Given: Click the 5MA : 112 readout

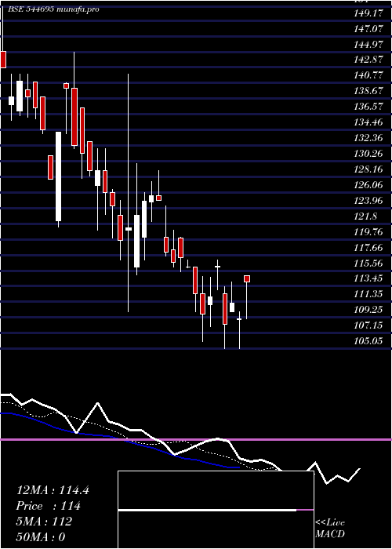Looking at the screenshot, I should (44, 522).
